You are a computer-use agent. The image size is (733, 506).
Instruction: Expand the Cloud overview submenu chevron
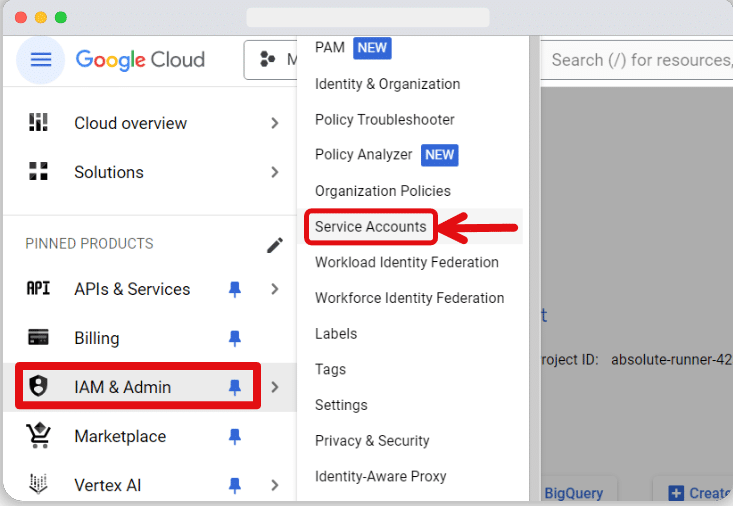pyautogui.click(x=275, y=123)
